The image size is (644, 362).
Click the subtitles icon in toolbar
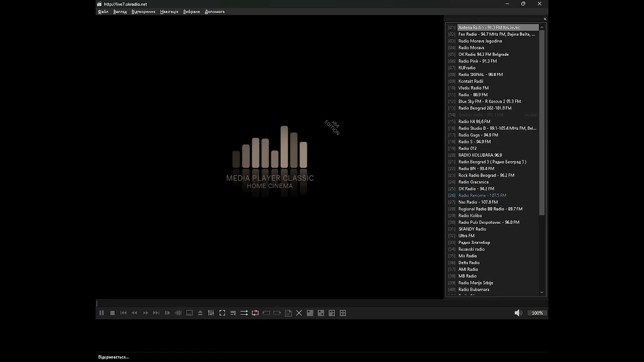pyautogui.click(x=189, y=313)
